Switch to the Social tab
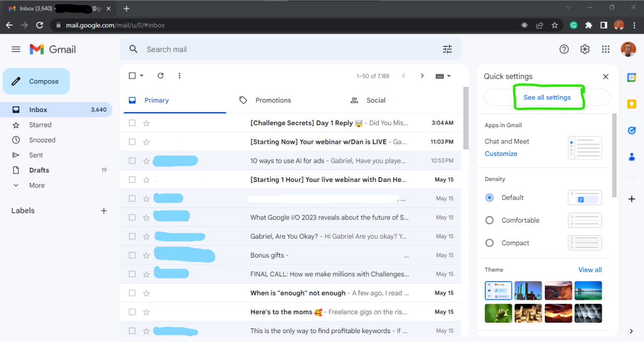 click(x=376, y=100)
